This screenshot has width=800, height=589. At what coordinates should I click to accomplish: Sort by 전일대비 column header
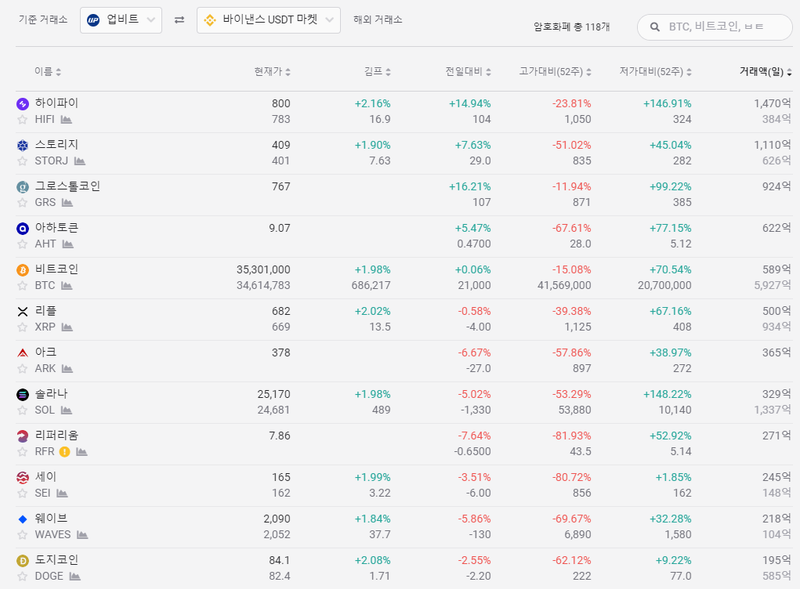(x=468, y=71)
